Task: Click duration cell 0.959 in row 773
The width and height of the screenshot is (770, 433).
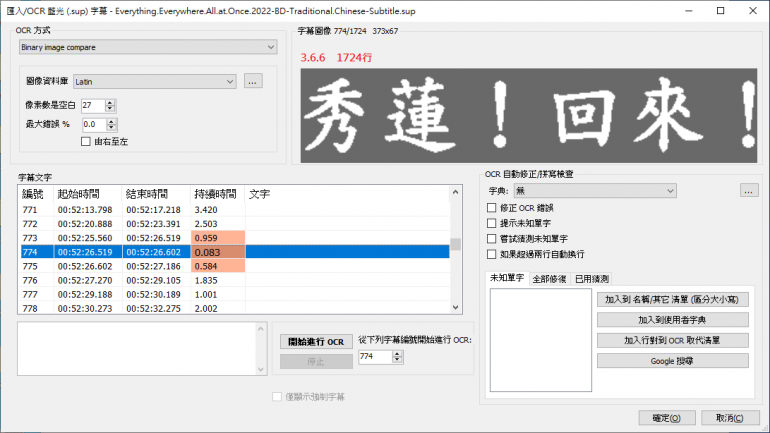Action: 218,238
